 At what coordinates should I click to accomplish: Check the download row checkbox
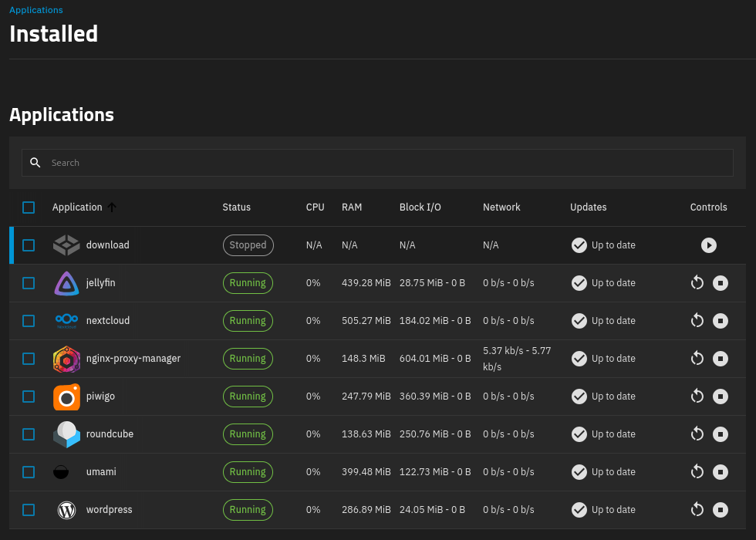click(29, 245)
